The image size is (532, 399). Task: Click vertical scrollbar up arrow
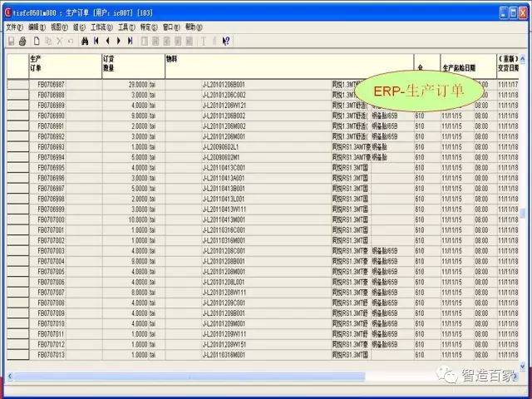coord(523,58)
